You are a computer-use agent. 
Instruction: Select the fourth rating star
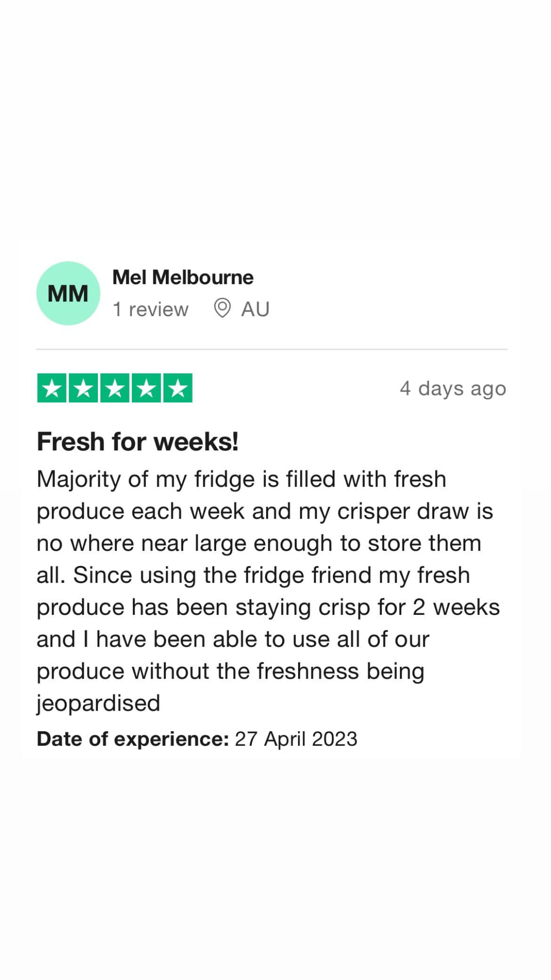146,388
